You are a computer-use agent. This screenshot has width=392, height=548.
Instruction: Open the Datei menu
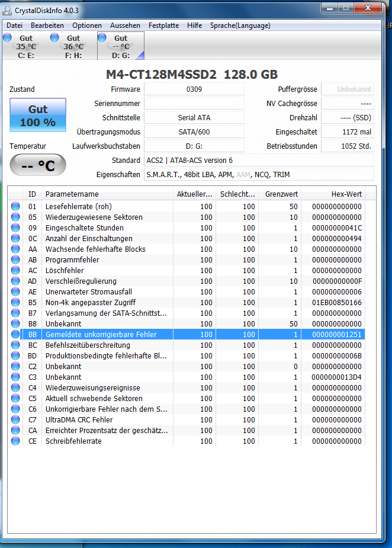(x=14, y=25)
